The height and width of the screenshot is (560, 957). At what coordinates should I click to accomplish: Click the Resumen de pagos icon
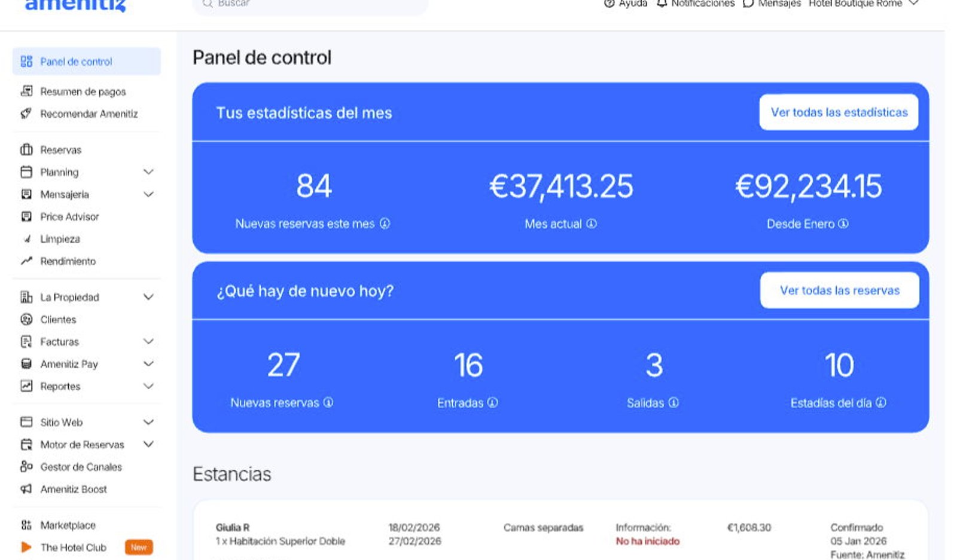click(x=26, y=91)
